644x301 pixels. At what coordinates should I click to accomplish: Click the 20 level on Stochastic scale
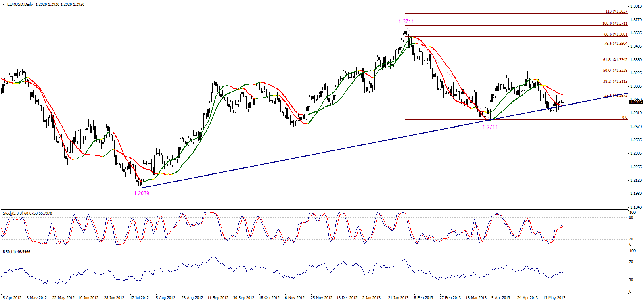(x=631, y=239)
